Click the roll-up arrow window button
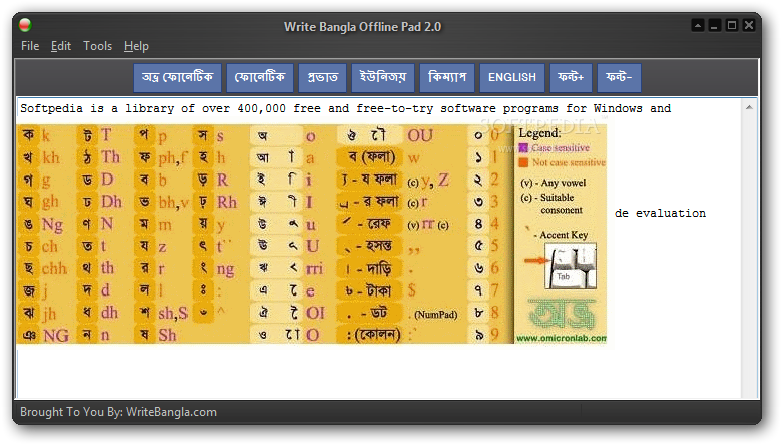Screen dimensions: 782x445 pos(698,25)
